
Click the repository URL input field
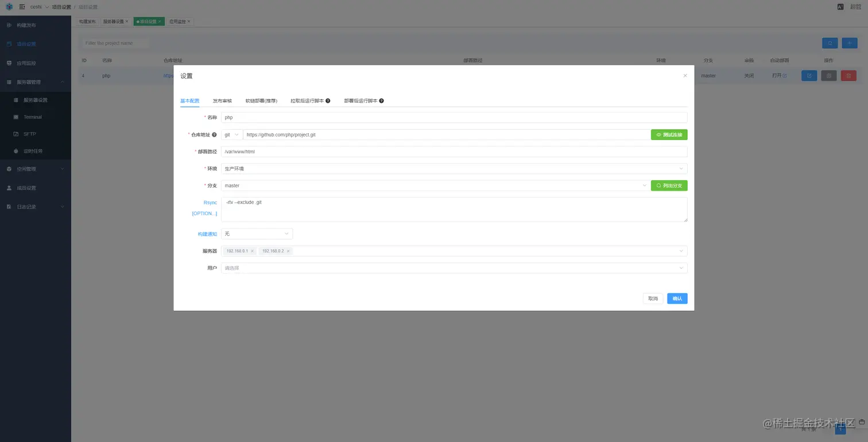tap(447, 135)
